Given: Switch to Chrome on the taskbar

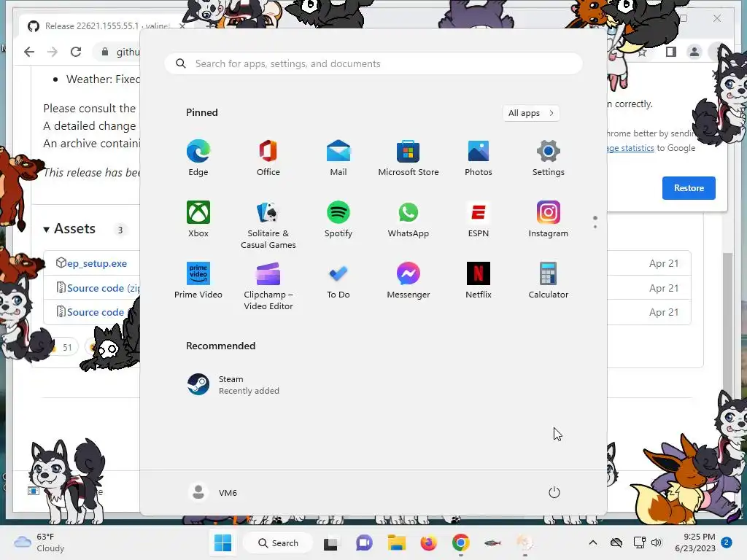Looking at the screenshot, I should coord(461,542).
